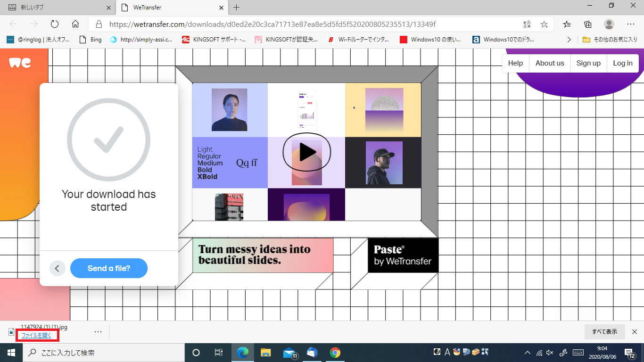Click the Send a file? button
This screenshot has width=644, height=362.
(109, 269)
